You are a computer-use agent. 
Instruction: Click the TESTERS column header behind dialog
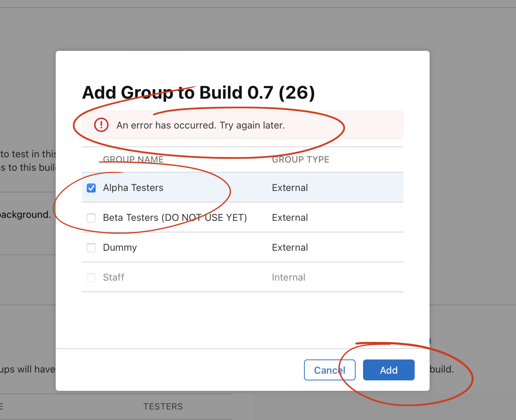[163, 407]
